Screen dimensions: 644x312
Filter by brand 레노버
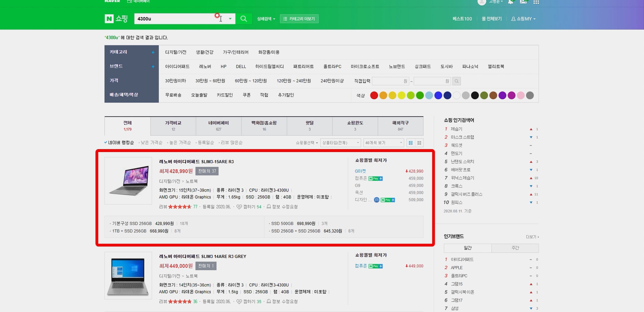[205, 66]
